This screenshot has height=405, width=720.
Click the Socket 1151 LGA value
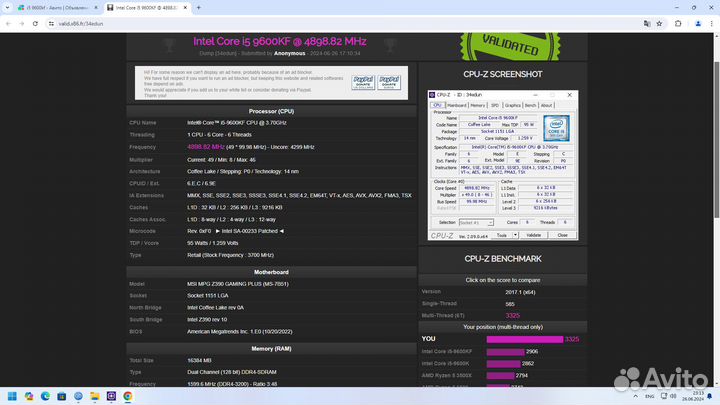point(208,296)
